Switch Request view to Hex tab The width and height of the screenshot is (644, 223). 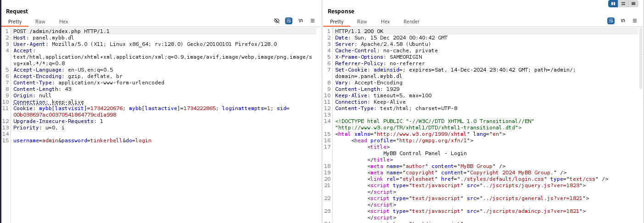(63, 22)
